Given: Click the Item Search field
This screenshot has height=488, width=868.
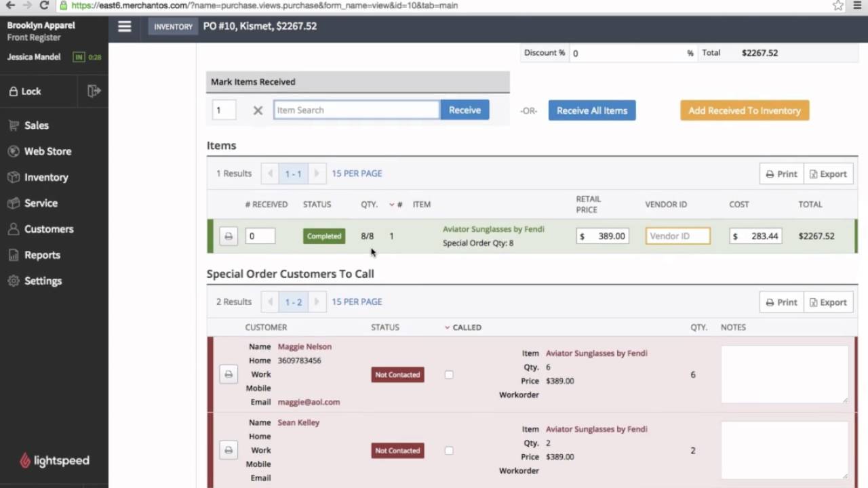Looking at the screenshot, I should tap(357, 110).
